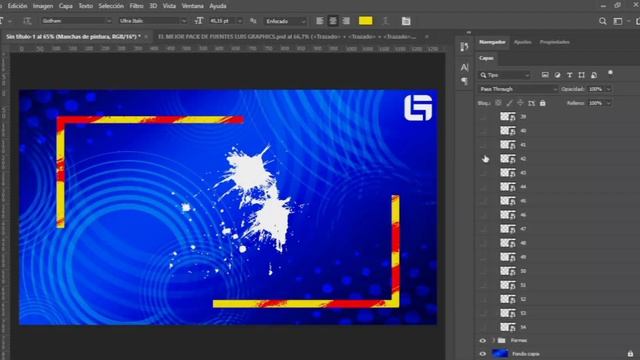Filter layers by adjustment layers icon

pos(558,75)
